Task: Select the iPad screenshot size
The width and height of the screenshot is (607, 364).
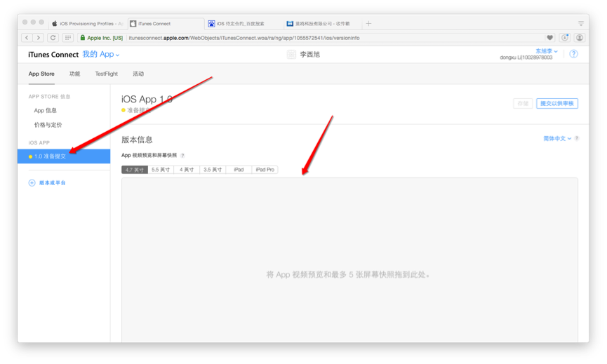Action: 239,170
